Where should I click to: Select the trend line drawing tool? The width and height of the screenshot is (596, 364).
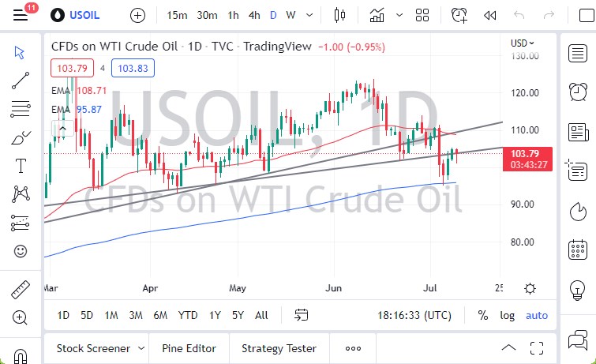[21, 79]
